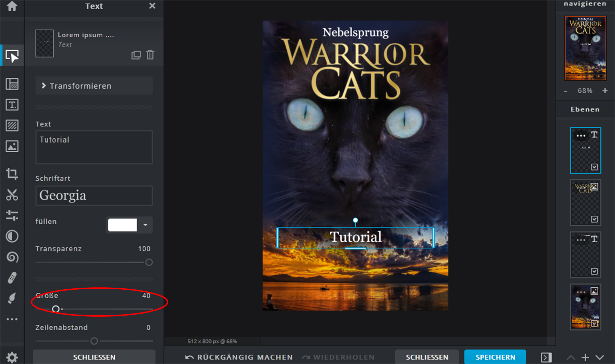Close the Text panel with X
This screenshot has width=615, height=364.
click(152, 6)
